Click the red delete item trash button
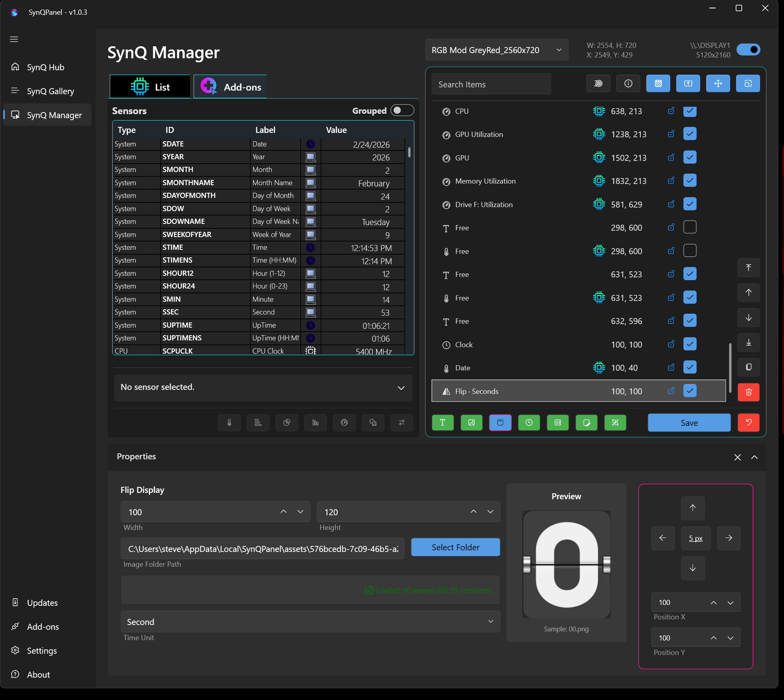Image resolution: width=784 pixels, height=700 pixels. pos(748,392)
